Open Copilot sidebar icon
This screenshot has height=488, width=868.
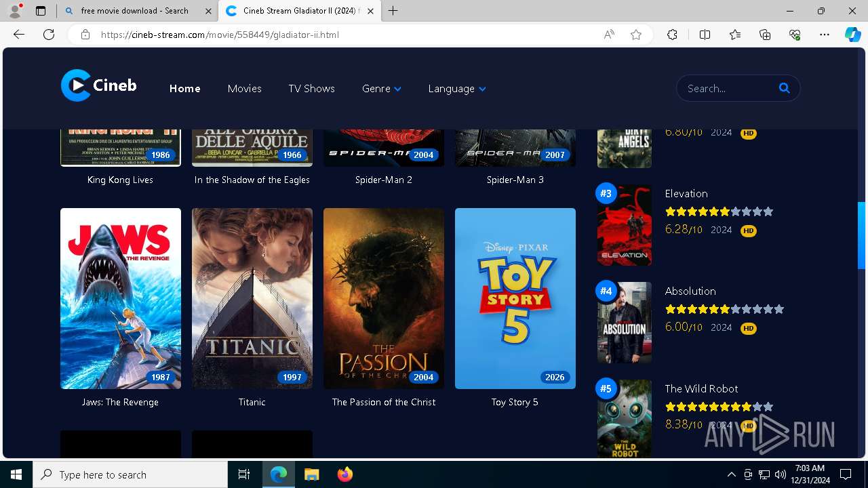point(853,35)
